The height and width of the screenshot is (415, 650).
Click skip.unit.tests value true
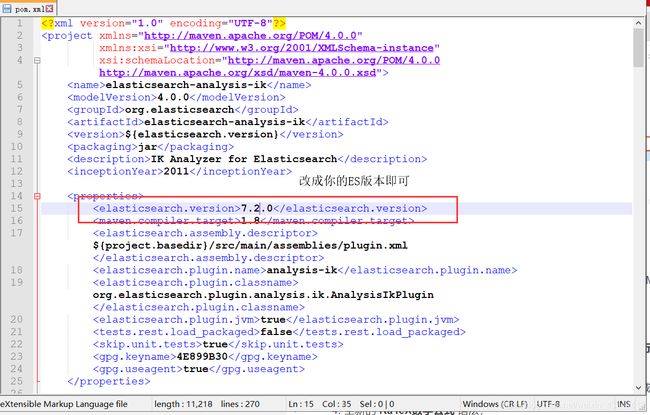[x=215, y=344]
